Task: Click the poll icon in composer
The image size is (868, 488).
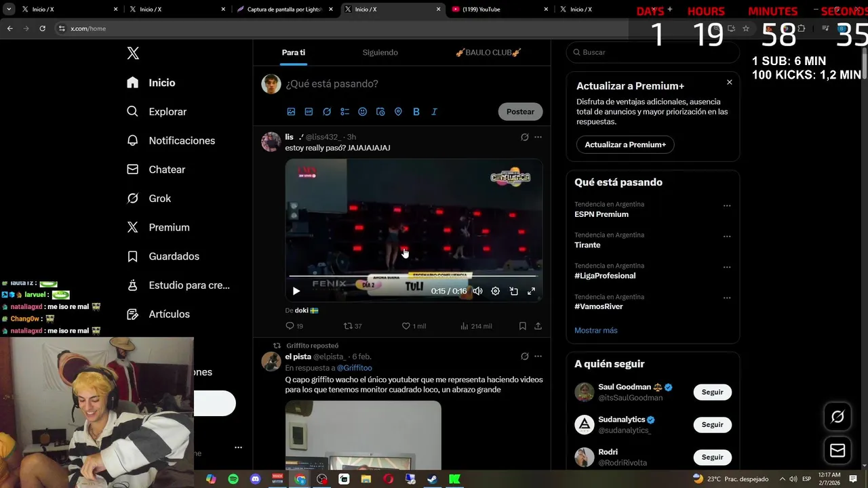Action: coord(344,112)
